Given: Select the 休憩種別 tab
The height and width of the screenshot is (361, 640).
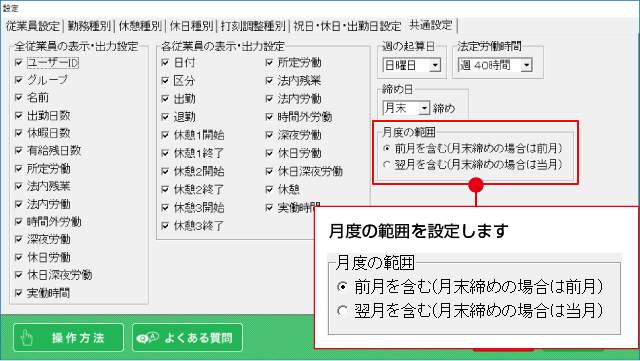Looking at the screenshot, I should coord(140,26).
